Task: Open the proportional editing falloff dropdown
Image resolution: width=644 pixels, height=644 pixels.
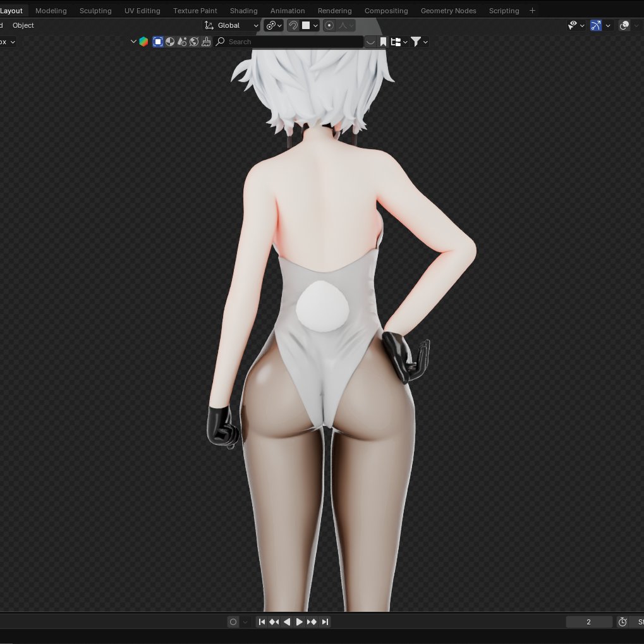Action: [346, 25]
